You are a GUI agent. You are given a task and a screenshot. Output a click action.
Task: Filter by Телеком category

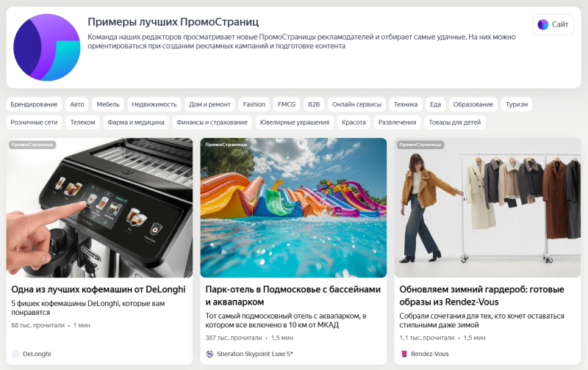[x=82, y=123]
